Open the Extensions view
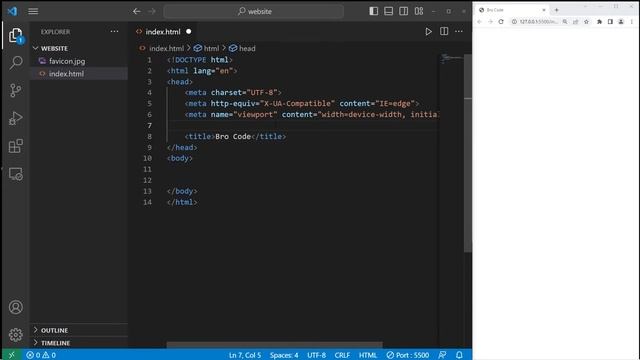The image size is (640, 360). (x=16, y=146)
